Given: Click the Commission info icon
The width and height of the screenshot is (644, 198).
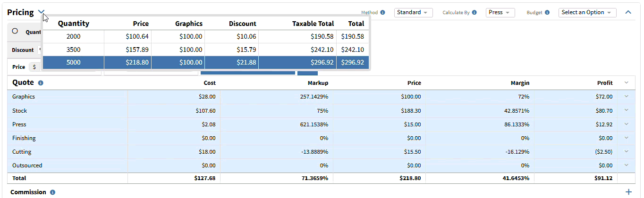Looking at the screenshot, I should pos(52,192).
